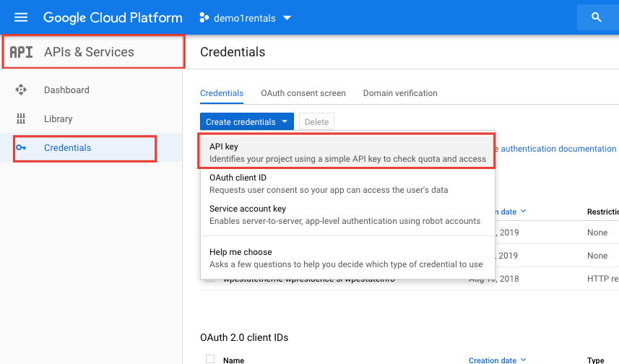Click the Credentials key icon

(x=21, y=147)
